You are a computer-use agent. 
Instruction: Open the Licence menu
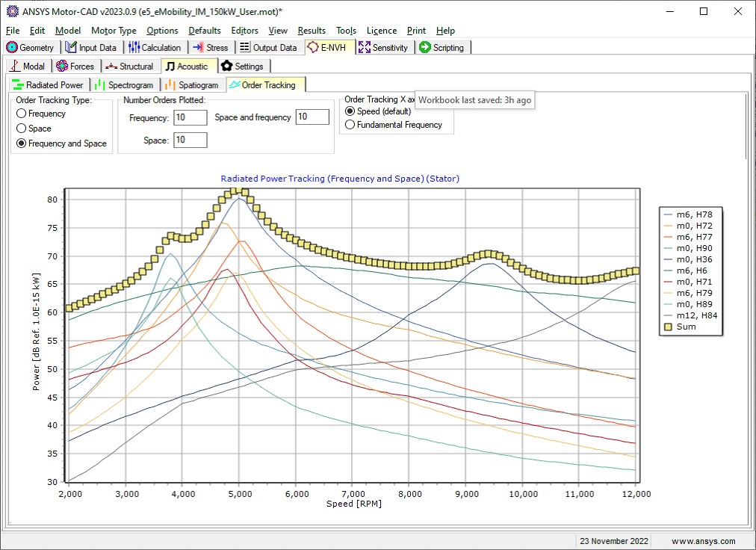point(382,31)
